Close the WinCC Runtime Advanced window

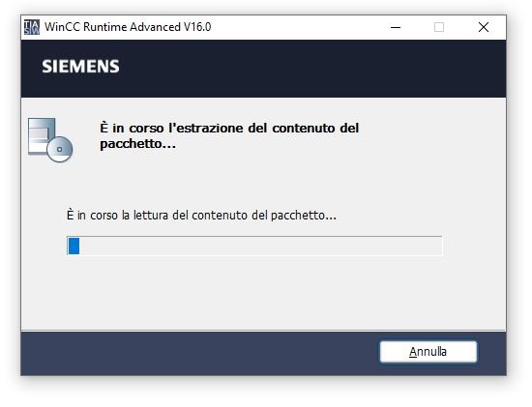(483, 27)
